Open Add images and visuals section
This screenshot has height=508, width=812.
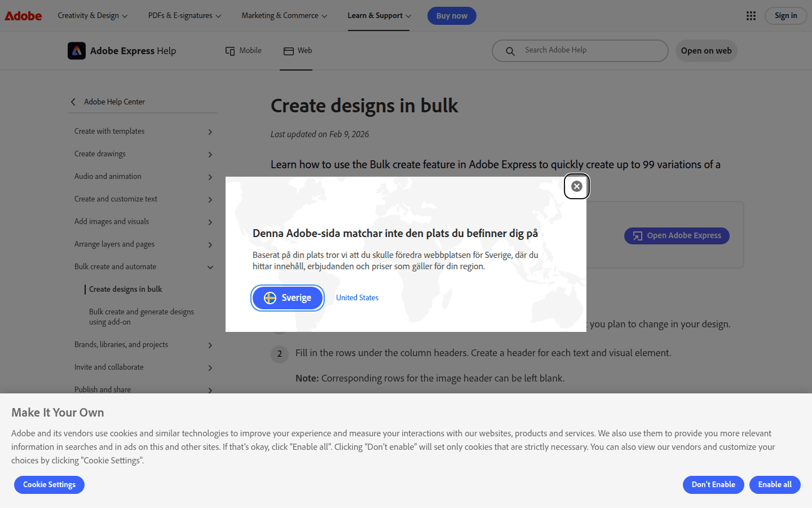click(112, 222)
